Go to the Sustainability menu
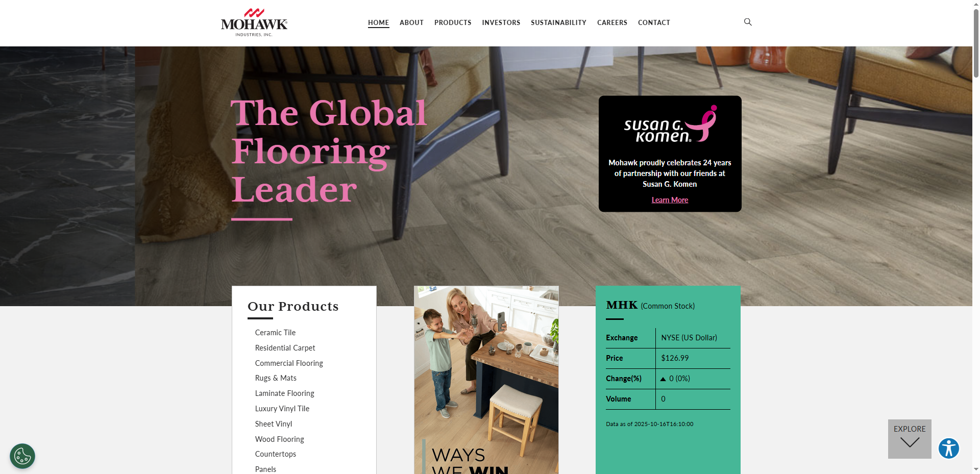This screenshot has height=474, width=980. point(558,22)
